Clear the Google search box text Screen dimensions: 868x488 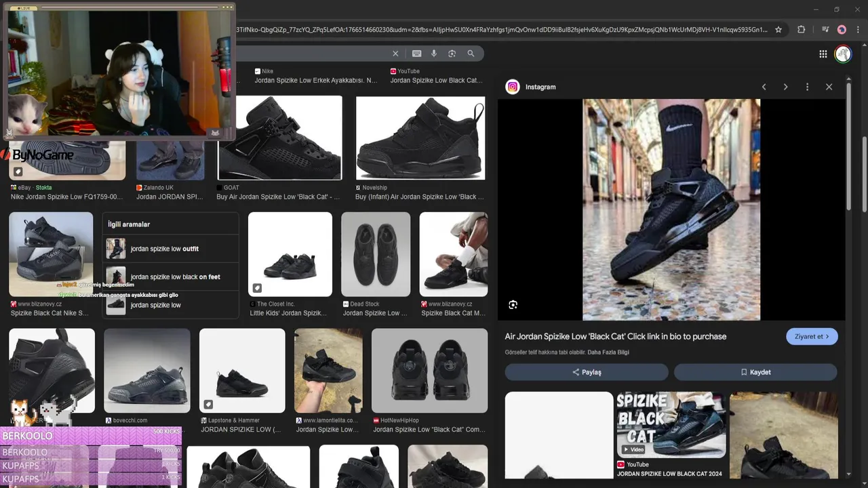[x=395, y=54]
